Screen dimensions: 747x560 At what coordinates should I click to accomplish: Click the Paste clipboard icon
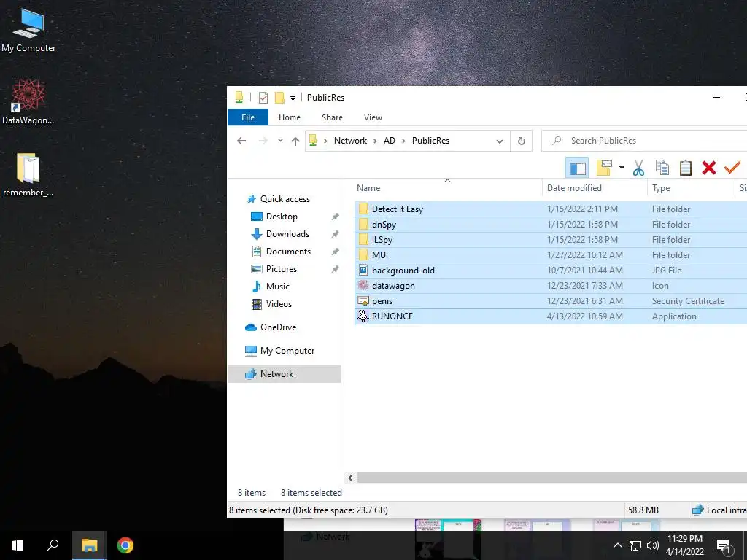pyautogui.click(x=685, y=168)
